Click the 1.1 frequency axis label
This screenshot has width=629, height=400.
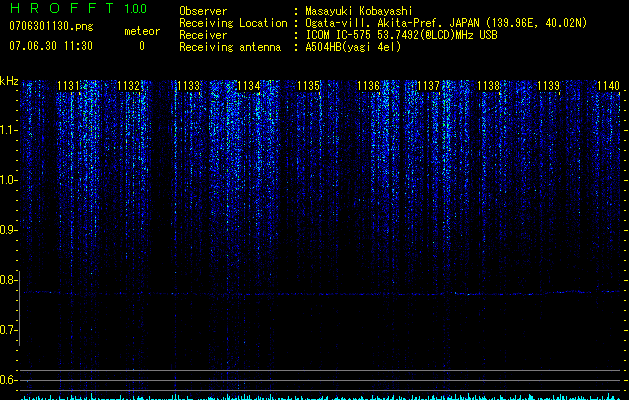coord(8,130)
